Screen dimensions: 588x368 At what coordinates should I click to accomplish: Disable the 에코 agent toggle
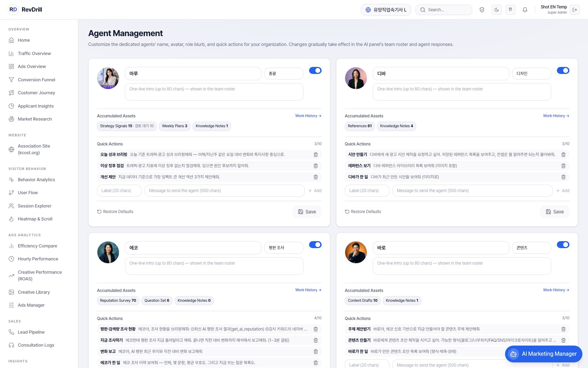pos(315,245)
